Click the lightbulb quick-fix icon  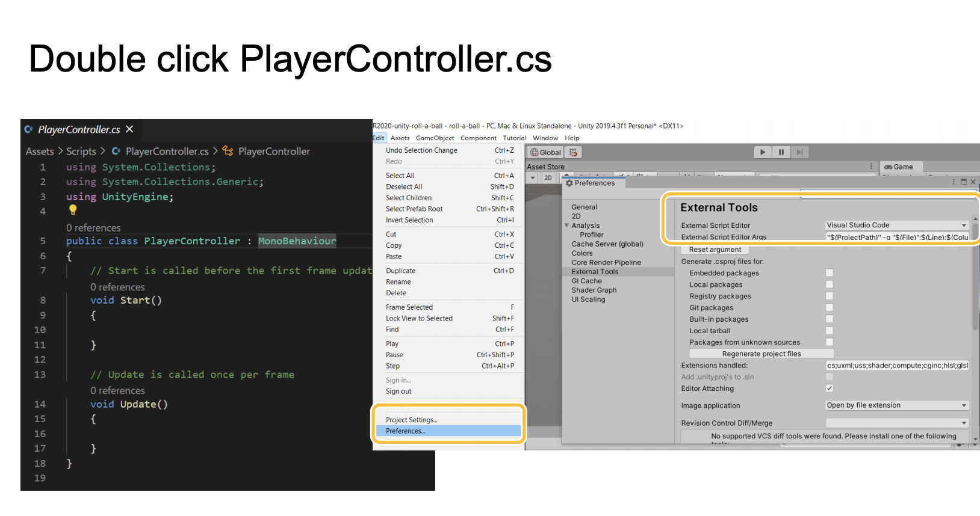[73, 210]
